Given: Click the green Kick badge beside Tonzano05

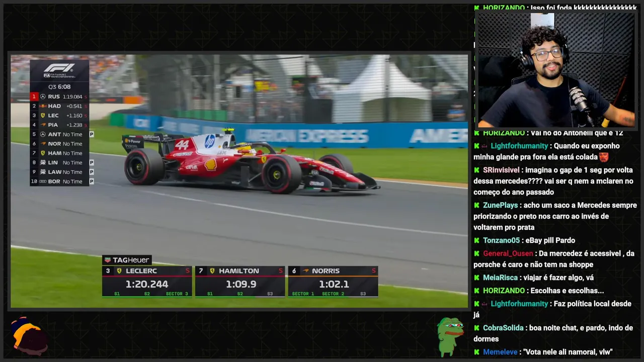Looking at the screenshot, I should 476,240.
